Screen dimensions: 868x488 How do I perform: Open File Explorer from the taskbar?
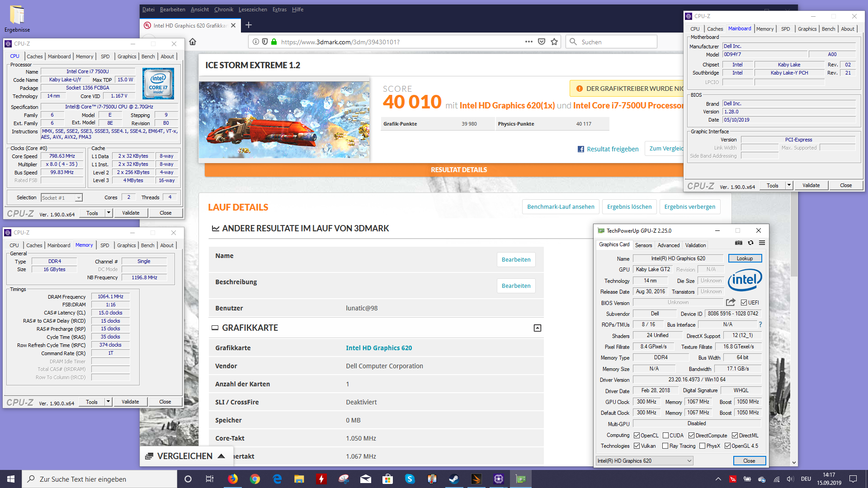pyautogui.click(x=299, y=479)
